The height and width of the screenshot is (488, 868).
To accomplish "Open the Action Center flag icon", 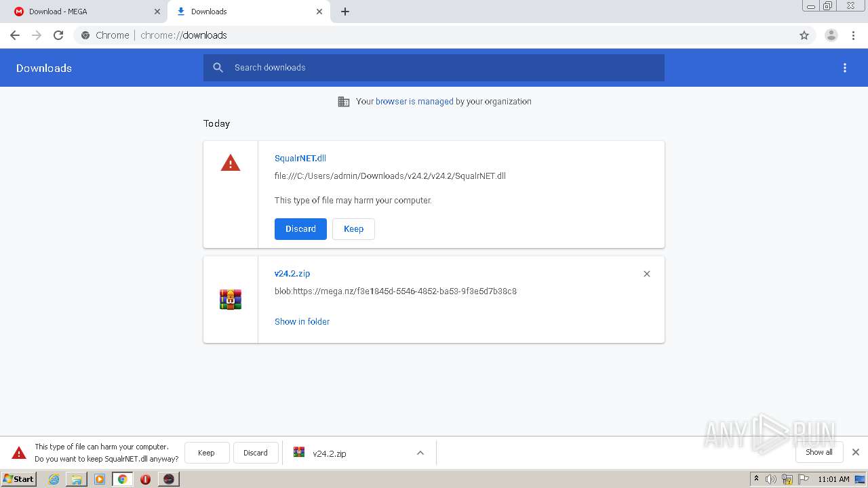I will click(802, 479).
